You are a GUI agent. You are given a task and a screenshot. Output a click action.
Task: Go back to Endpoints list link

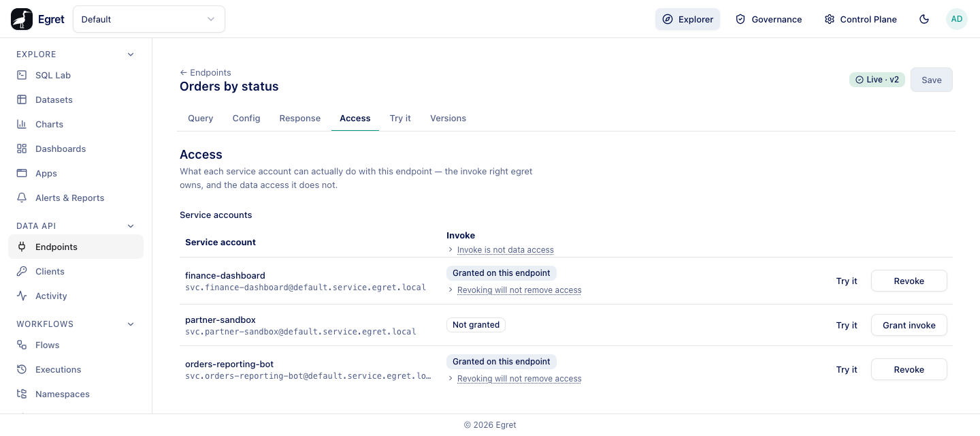206,72
